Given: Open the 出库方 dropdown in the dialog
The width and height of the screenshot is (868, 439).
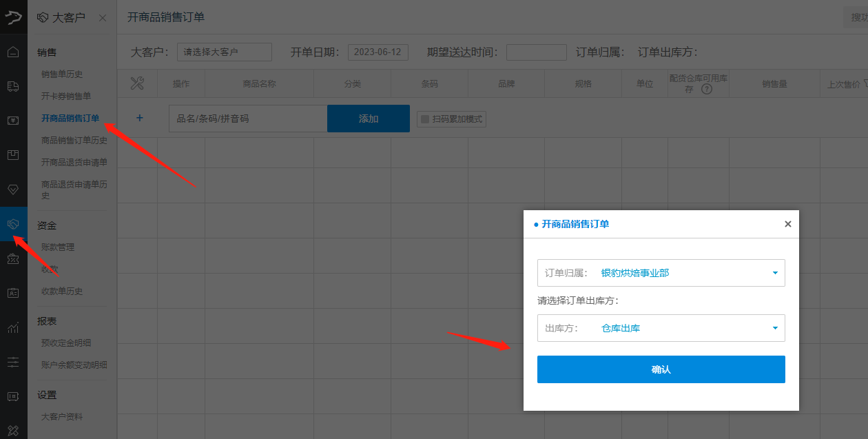Looking at the screenshot, I should tap(661, 328).
